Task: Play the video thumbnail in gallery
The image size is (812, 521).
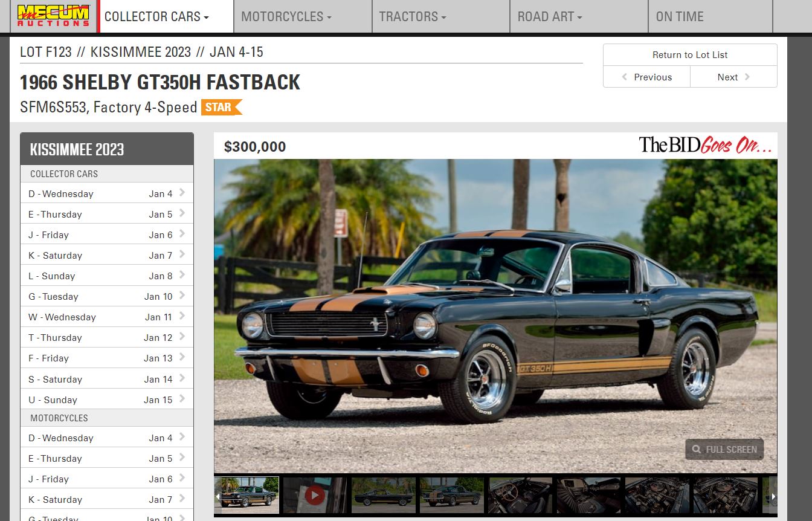Action: pos(314,496)
